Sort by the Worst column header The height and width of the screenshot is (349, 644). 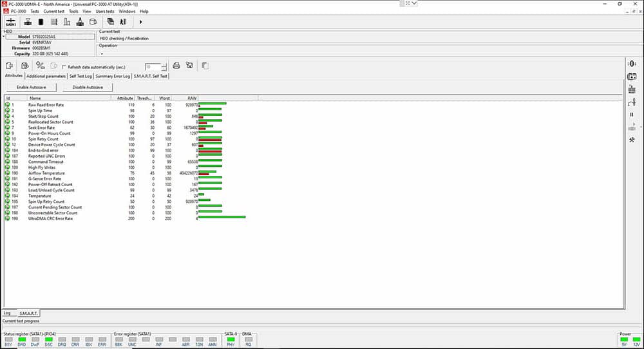click(164, 98)
